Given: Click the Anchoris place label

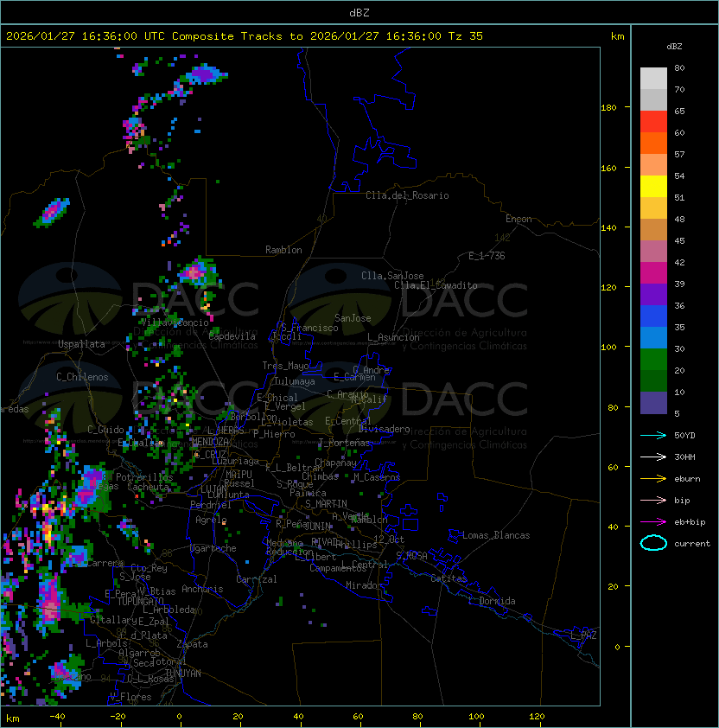Looking at the screenshot, I should click(202, 589).
